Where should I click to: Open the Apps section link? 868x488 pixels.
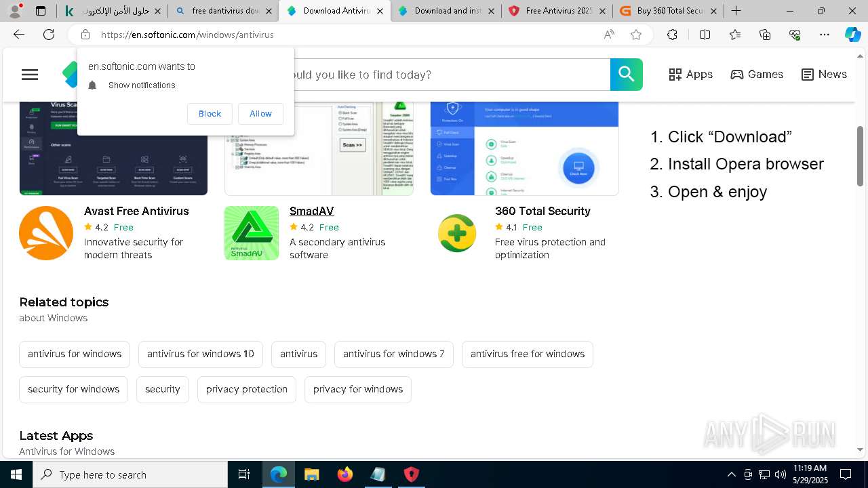[x=690, y=75]
